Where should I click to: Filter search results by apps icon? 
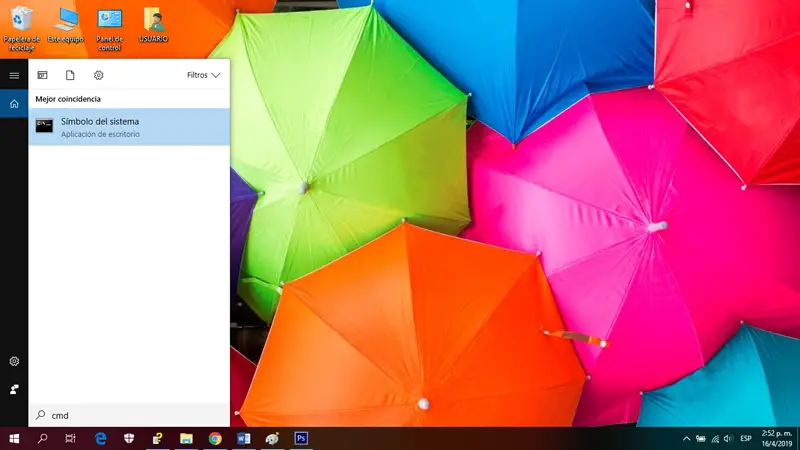tap(42, 75)
